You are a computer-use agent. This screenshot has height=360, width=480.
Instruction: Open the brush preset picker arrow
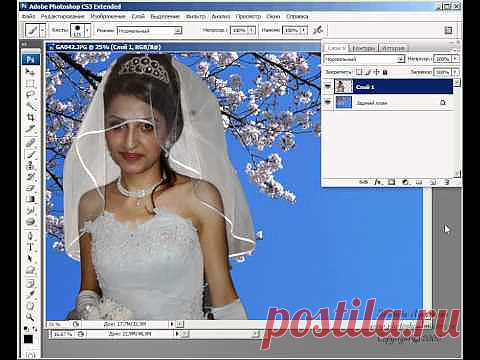point(87,30)
